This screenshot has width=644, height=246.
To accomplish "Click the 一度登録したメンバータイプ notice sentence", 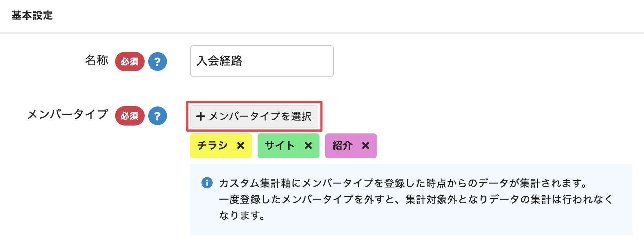I will 416,207.
